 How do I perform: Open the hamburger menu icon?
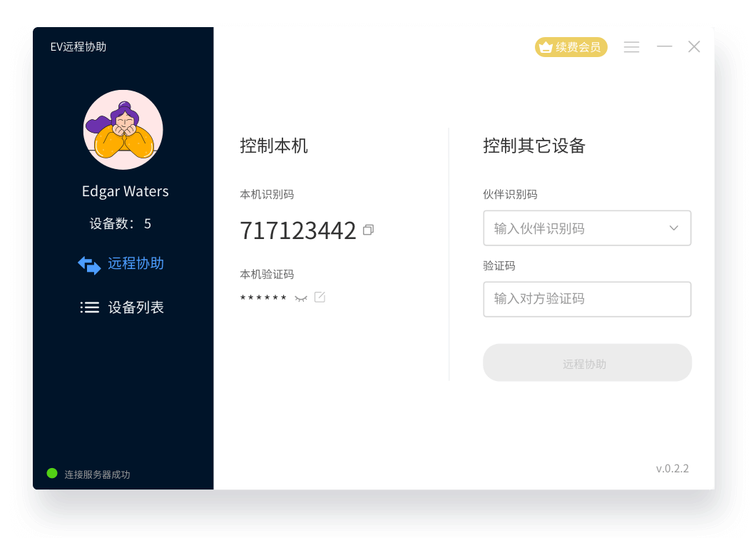click(631, 46)
